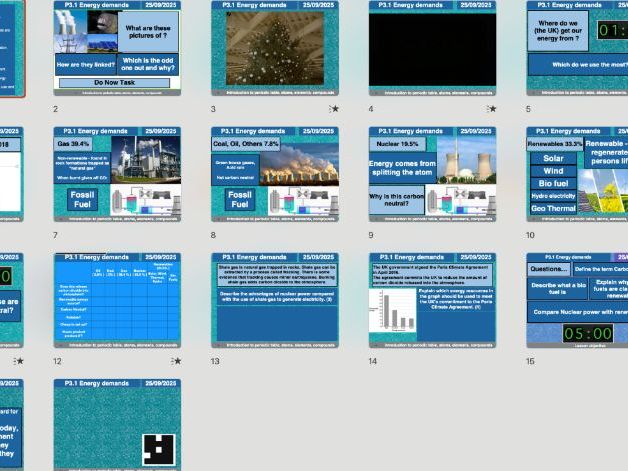Click slide number label '4'
This screenshot has height=471, width=628.
pos(371,109)
